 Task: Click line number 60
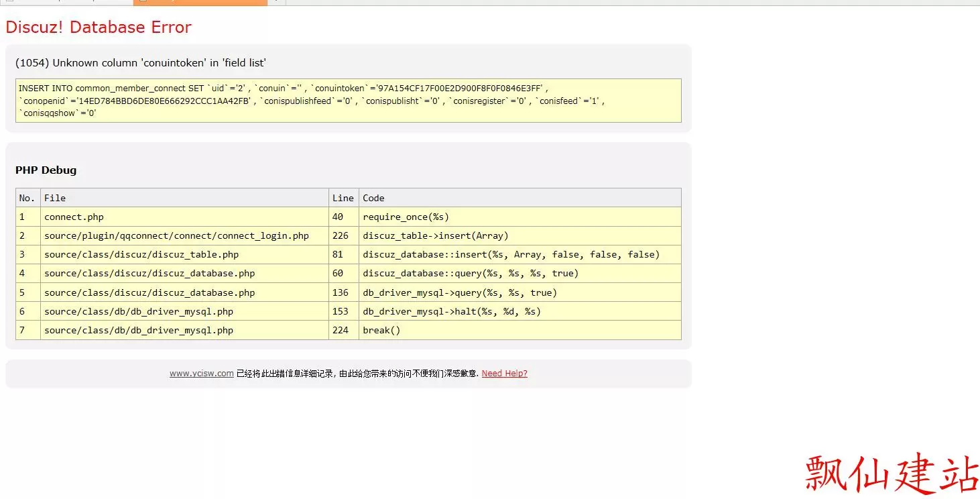pos(344,273)
